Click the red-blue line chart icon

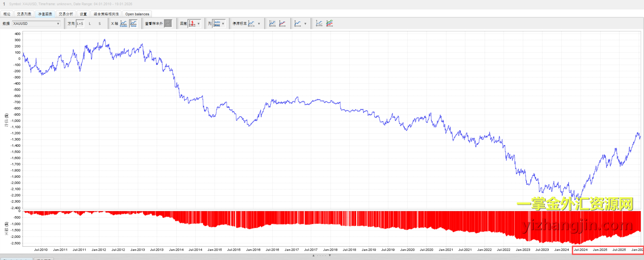click(282, 24)
